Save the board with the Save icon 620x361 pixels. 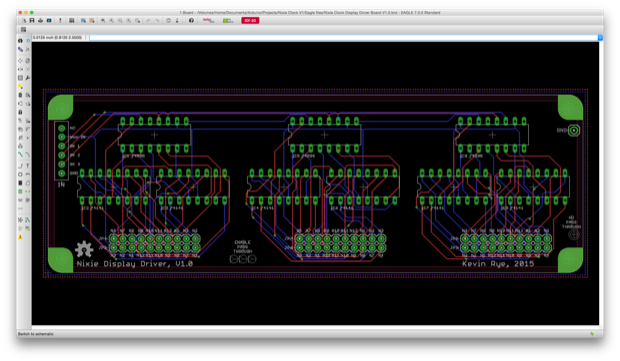coord(32,21)
